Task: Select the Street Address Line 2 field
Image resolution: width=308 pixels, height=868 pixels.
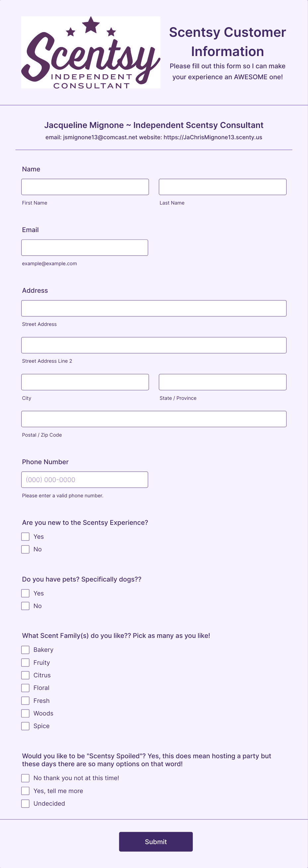Action: [x=154, y=345]
